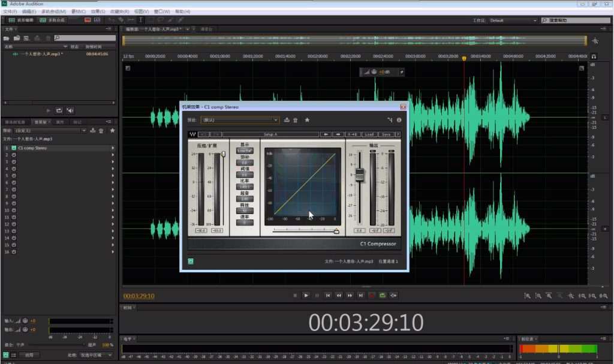Toggle power for C1 comp Stereo rack slot
The height and width of the screenshot is (364, 614).
[x=14, y=148]
